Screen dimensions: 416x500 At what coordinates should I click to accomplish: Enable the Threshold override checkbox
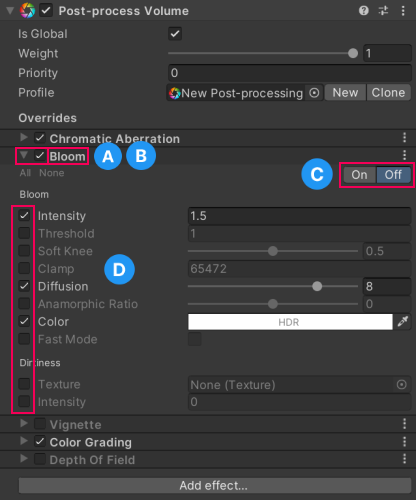pyautogui.click(x=24, y=233)
